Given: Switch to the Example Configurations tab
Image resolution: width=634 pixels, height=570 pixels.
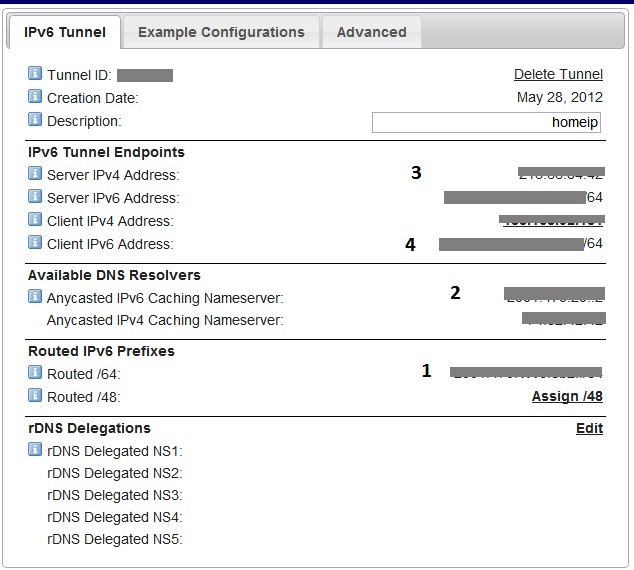Looking at the screenshot, I should point(221,32).
